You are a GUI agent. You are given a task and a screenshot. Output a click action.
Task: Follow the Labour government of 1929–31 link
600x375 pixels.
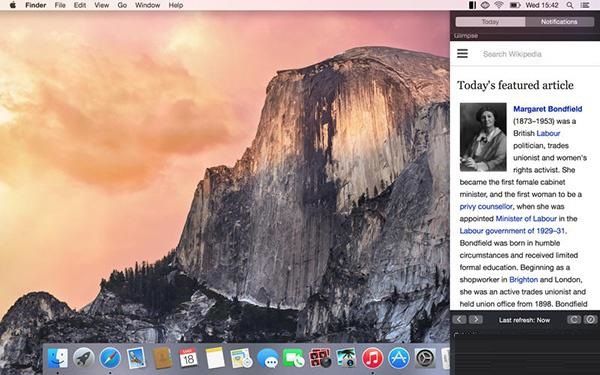pos(513,231)
